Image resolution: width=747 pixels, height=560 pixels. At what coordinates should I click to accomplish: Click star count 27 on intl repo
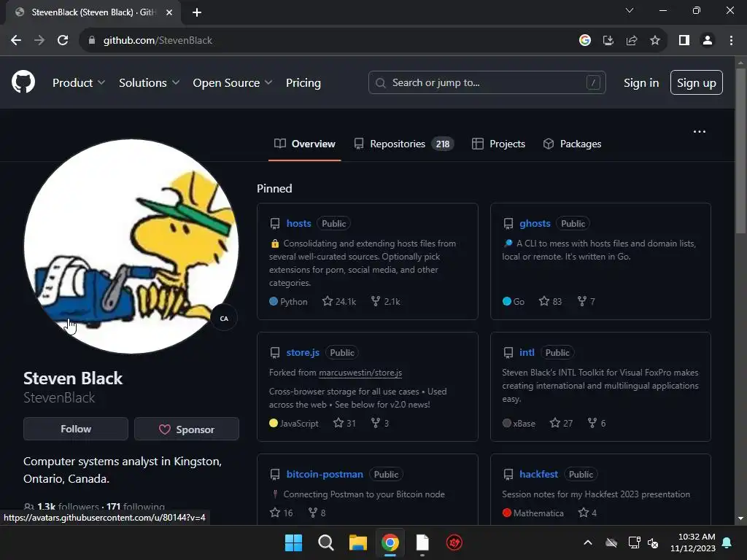561,423
